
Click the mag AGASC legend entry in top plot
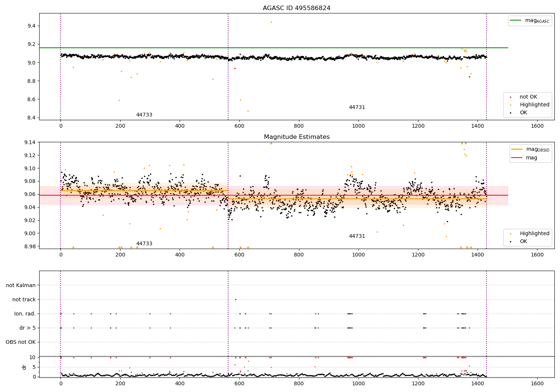pyautogui.click(x=530, y=21)
